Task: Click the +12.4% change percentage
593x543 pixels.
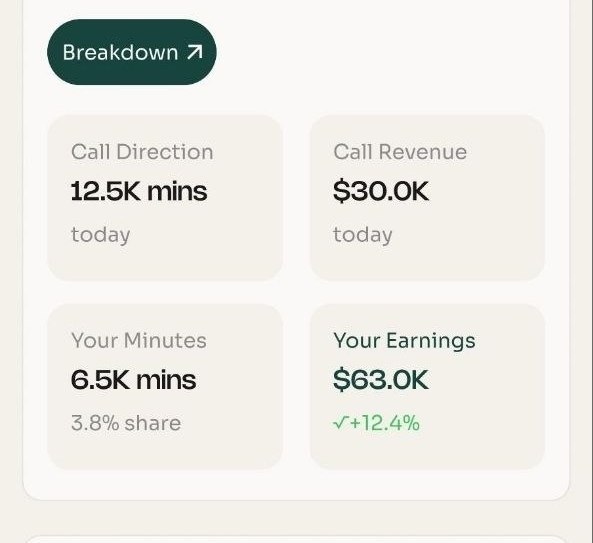Action: pyautogui.click(x=385, y=423)
